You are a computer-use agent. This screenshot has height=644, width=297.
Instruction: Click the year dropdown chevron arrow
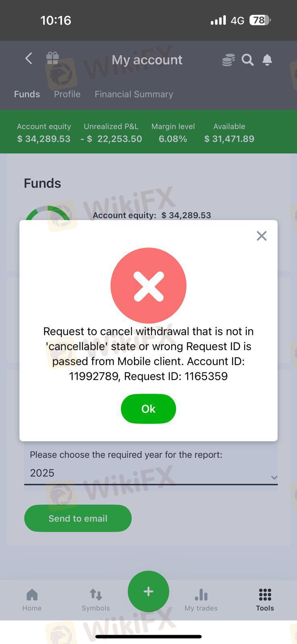(x=274, y=477)
